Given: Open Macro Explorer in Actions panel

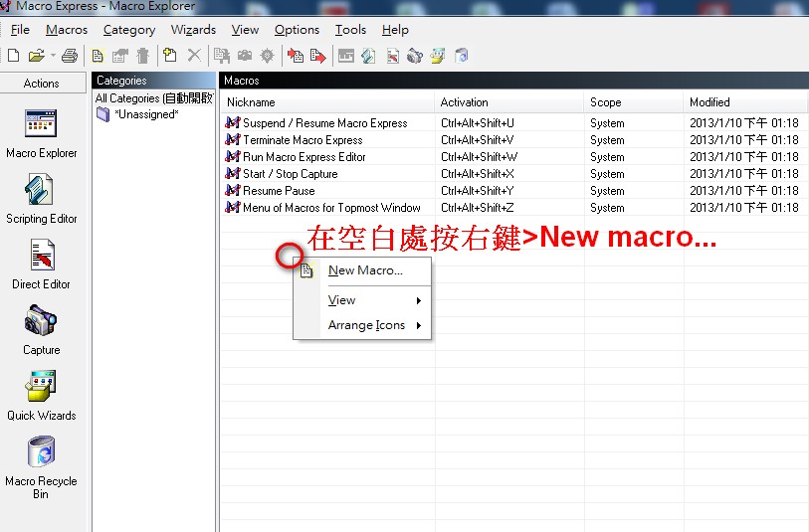Looking at the screenshot, I should 41,134.
